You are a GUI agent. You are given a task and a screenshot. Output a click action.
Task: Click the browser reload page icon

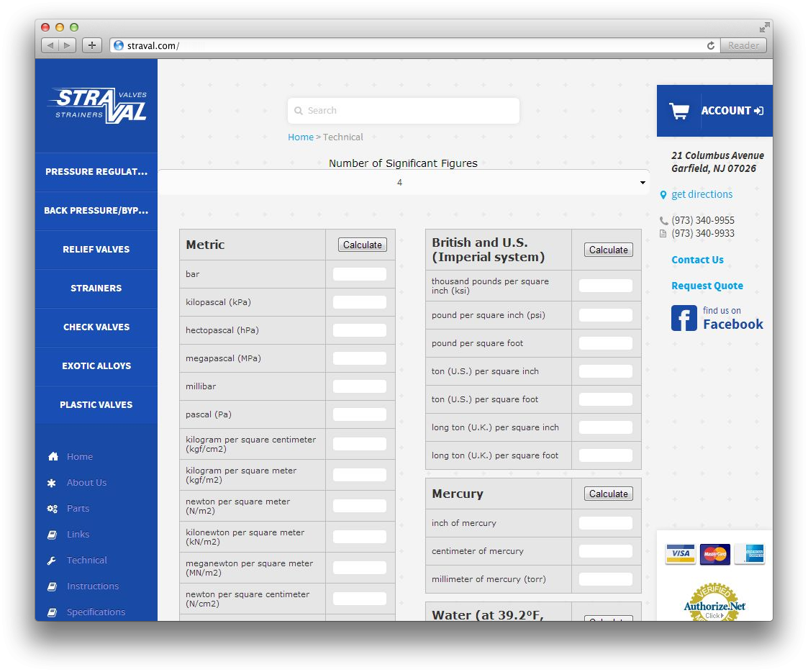[x=711, y=45]
